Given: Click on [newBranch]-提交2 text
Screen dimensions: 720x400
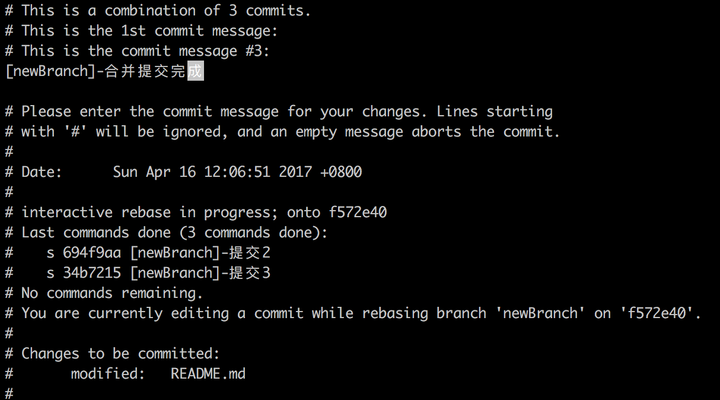Looking at the screenshot, I should tap(201, 253).
